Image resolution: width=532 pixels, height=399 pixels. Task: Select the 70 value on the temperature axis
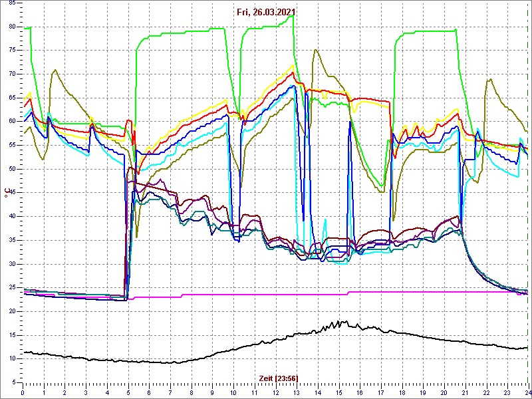pyautogui.click(x=11, y=74)
